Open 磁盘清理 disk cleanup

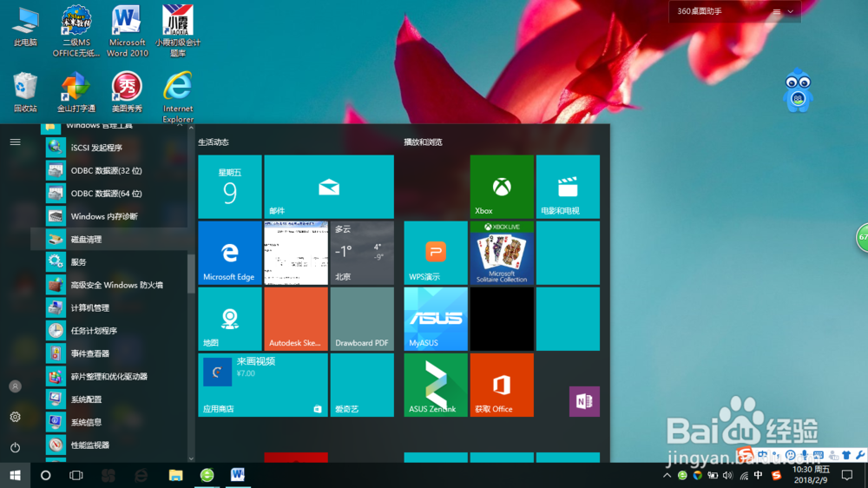(109, 240)
